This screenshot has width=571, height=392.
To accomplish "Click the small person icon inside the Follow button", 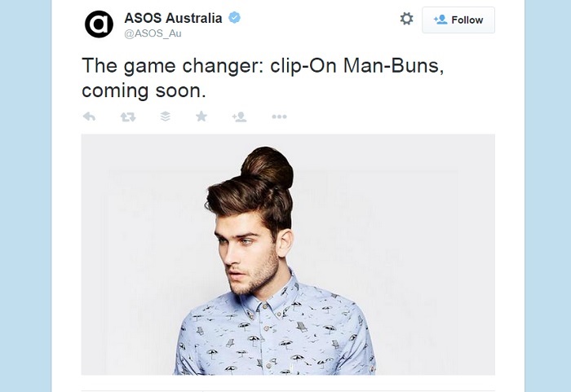I will pyautogui.click(x=440, y=20).
